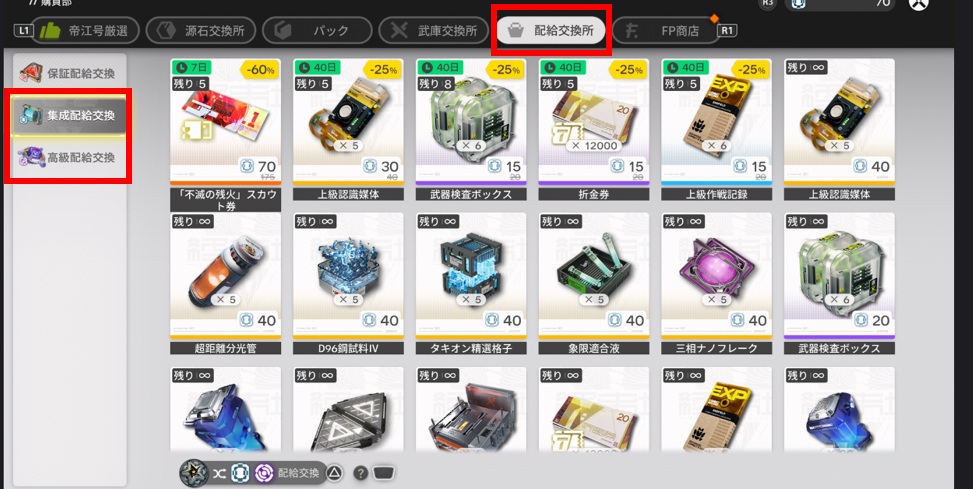Click the 象限適合液 item
Screen dimensions: 973x489
pos(594,284)
